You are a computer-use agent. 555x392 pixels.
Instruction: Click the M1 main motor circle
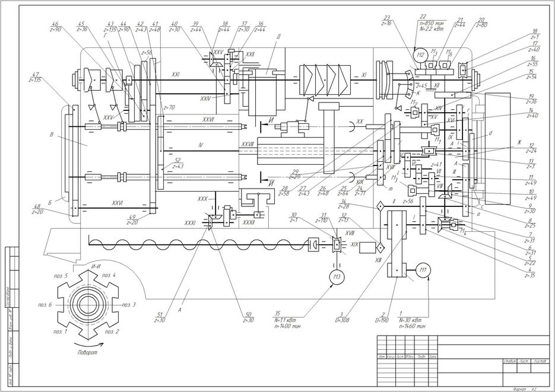point(424,271)
